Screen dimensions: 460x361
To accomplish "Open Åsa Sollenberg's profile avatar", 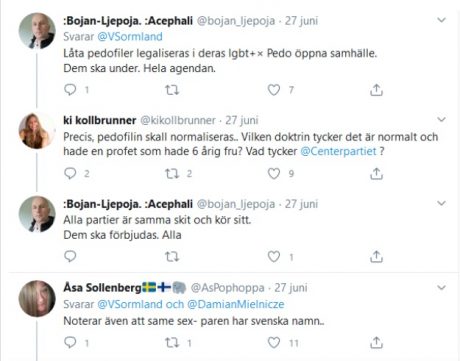I will tap(37, 298).
